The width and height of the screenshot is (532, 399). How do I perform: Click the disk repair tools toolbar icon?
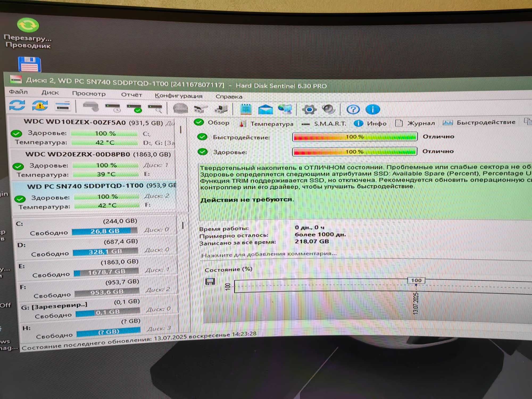click(x=201, y=109)
